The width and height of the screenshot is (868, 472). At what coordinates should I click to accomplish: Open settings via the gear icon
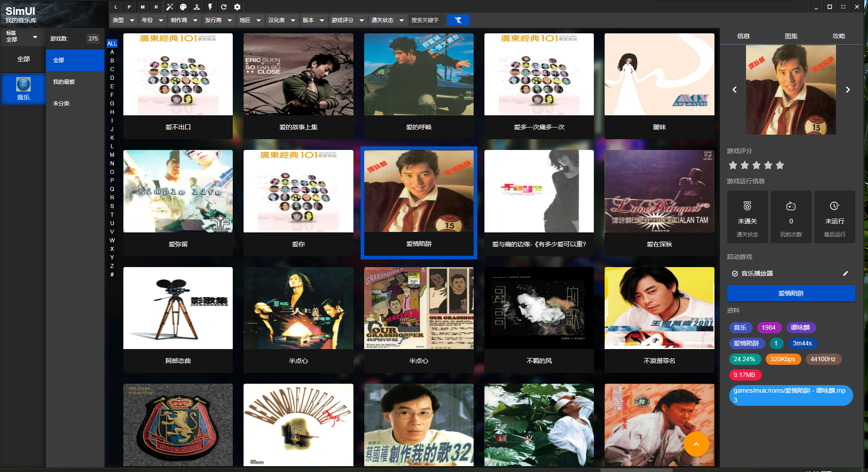(237, 7)
